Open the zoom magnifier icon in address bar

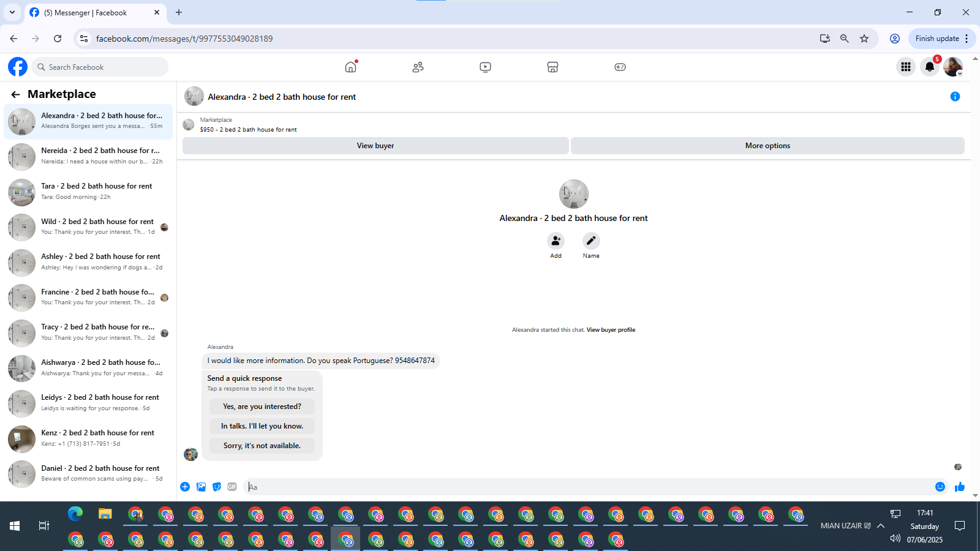coord(845,39)
